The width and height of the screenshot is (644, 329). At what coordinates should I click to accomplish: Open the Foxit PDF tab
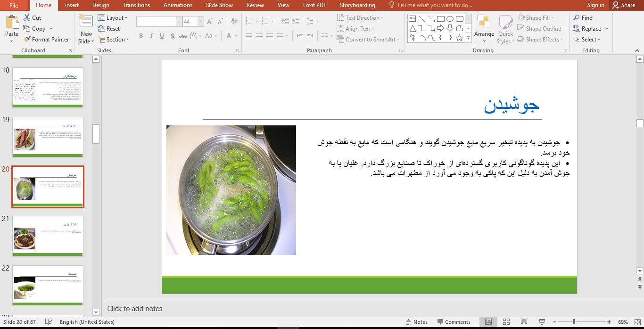click(314, 5)
